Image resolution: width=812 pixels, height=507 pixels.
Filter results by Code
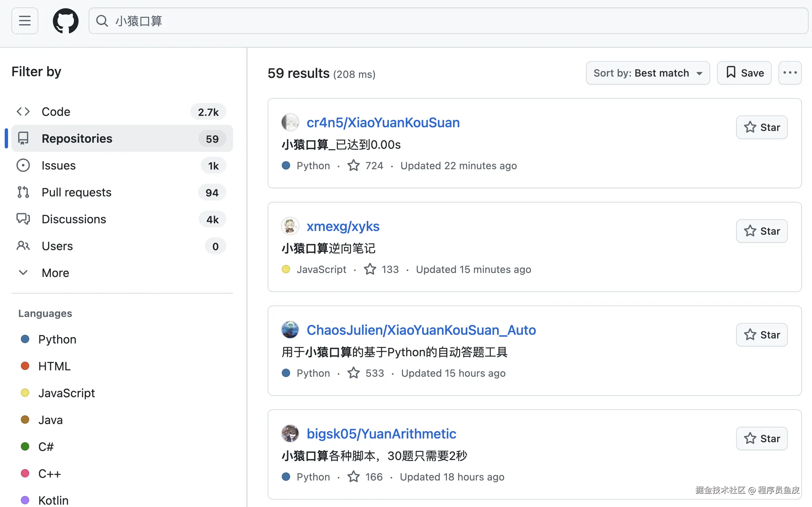click(x=56, y=111)
